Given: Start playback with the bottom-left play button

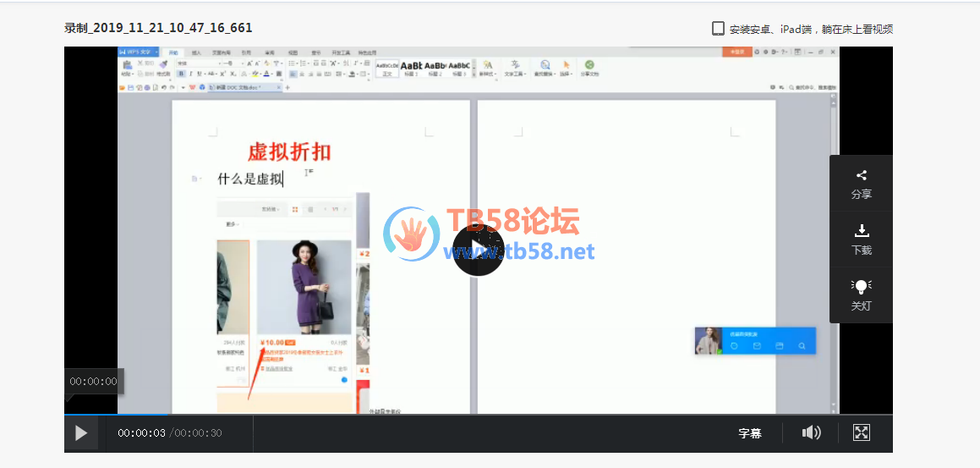Looking at the screenshot, I should pos(81,433).
